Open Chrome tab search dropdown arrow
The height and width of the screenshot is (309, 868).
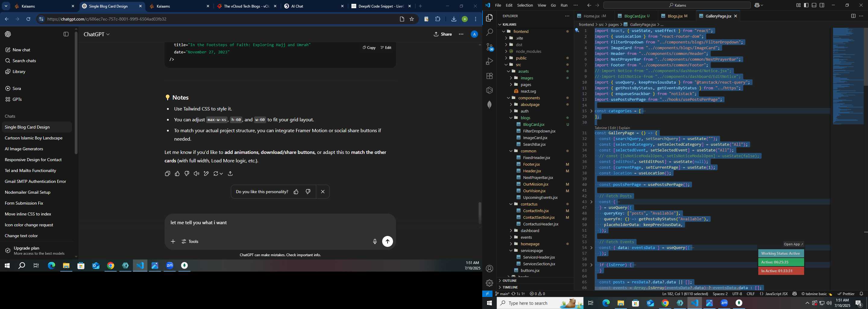[6, 6]
